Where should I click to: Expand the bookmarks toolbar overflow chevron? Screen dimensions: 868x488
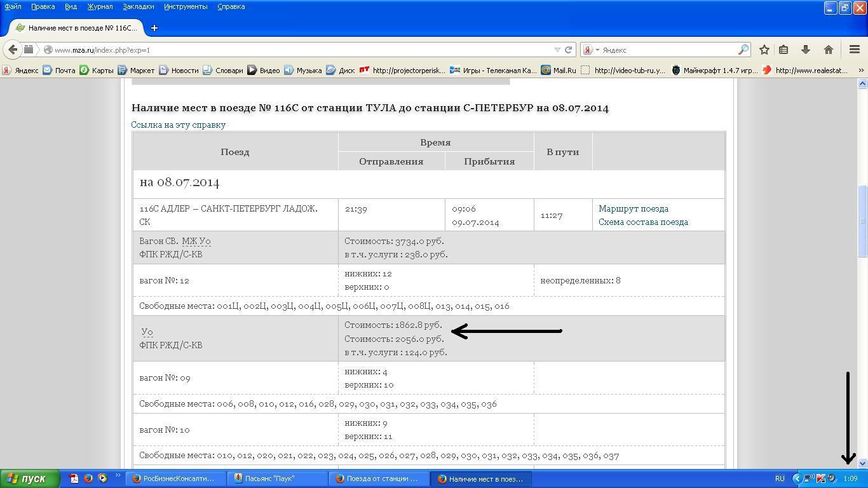(861, 71)
